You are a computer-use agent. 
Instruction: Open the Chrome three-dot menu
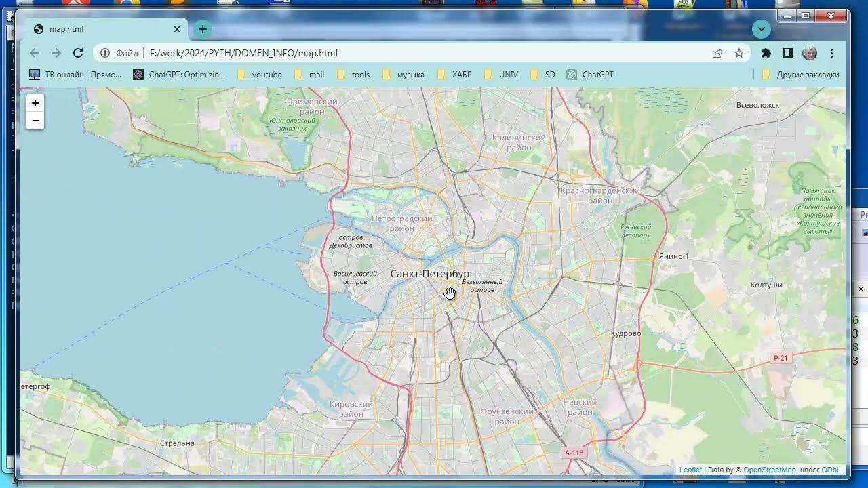point(831,53)
